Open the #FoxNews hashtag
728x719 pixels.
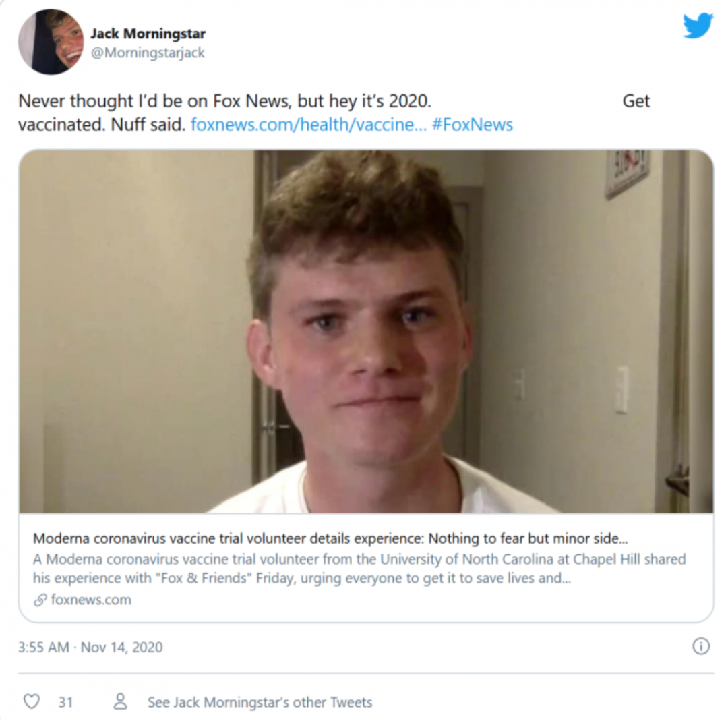pos(472,125)
